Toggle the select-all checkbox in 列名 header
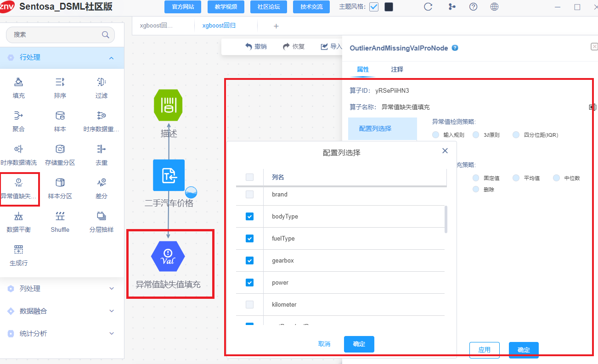The width and height of the screenshot is (598, 364). point(249,177)
